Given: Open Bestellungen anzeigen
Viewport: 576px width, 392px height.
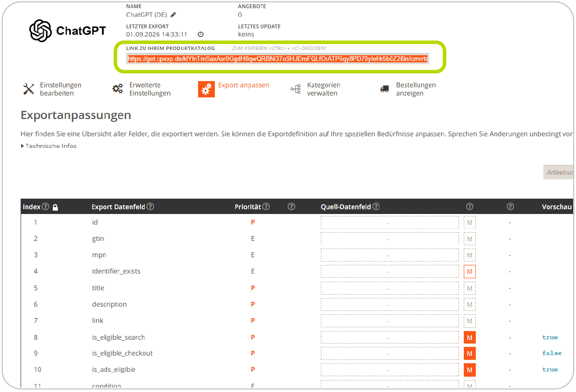Looking at the screenshot, I should click(x=416, y=89).
